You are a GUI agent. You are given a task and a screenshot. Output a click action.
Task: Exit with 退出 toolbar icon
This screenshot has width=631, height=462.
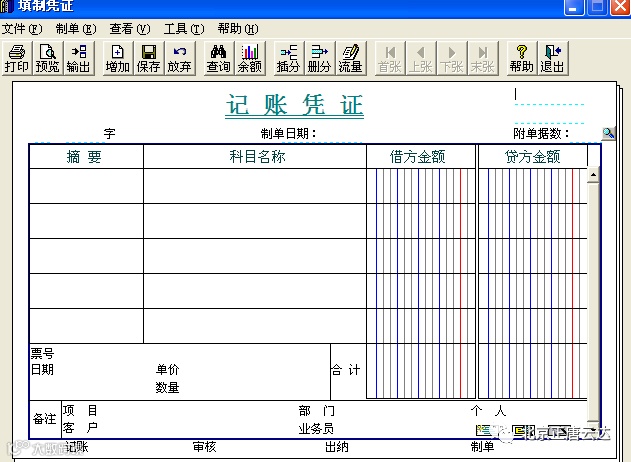click(x=553, y=58)
